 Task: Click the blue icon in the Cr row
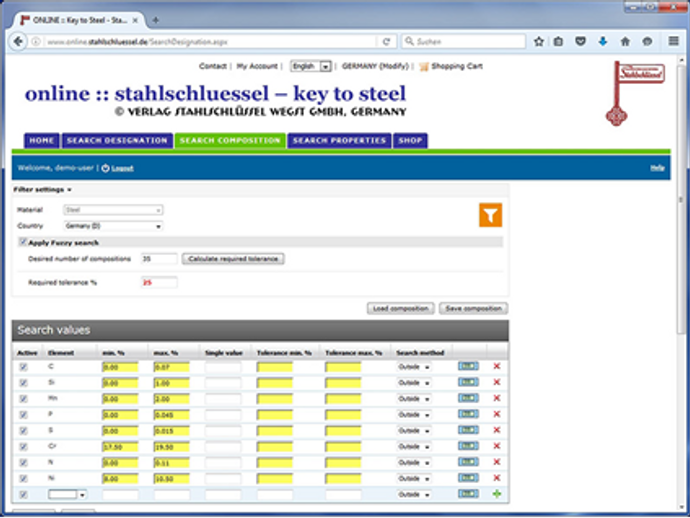pyautogui.click(x=468, y=446)
